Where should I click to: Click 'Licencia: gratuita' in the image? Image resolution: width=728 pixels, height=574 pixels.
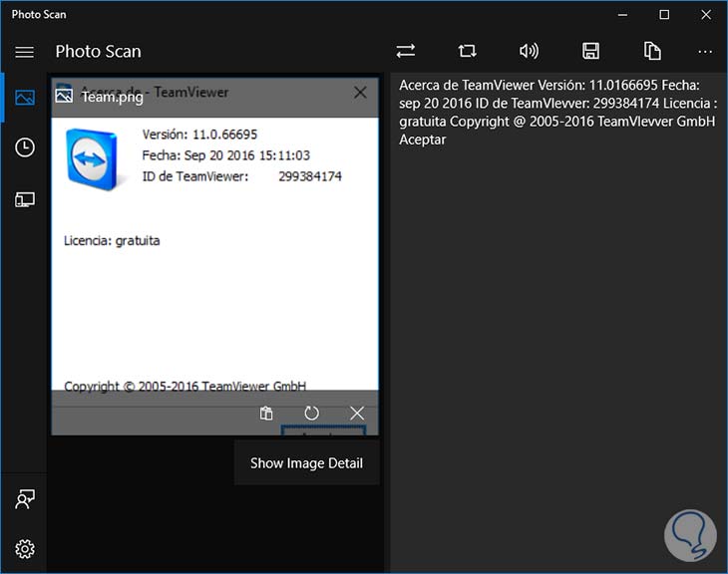click(112, 241)
